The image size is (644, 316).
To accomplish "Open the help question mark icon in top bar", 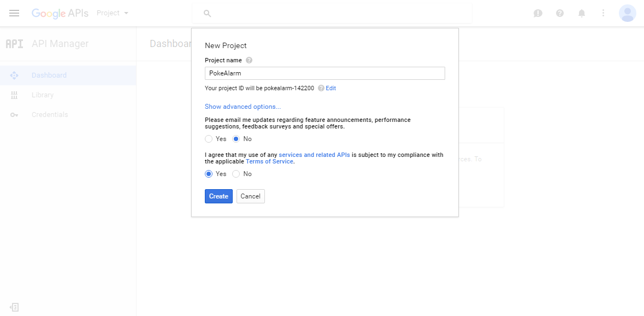I will (x=560, y=13).
